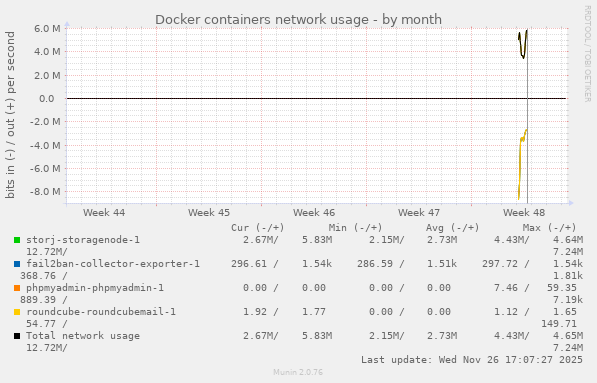This screenshot has width=597, height=383.
Task: Click the '-2.0 M' y-axis label
Action: (45, 122)
